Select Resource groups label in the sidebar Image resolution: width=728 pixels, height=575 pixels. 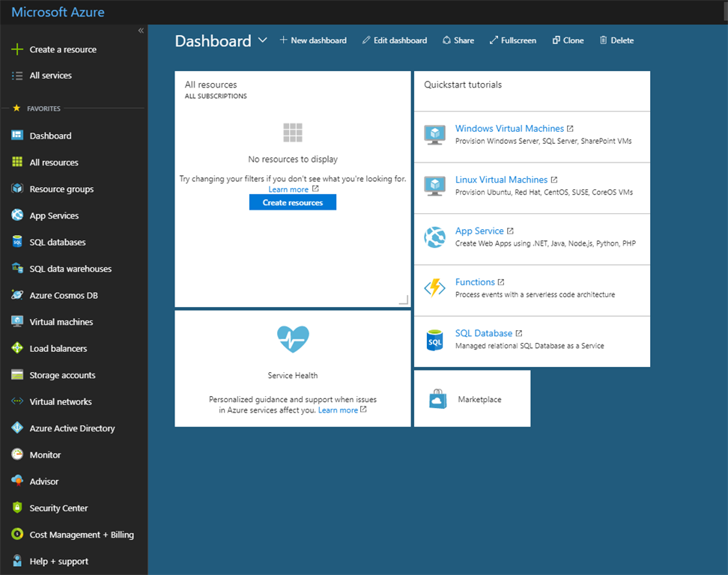61,189
